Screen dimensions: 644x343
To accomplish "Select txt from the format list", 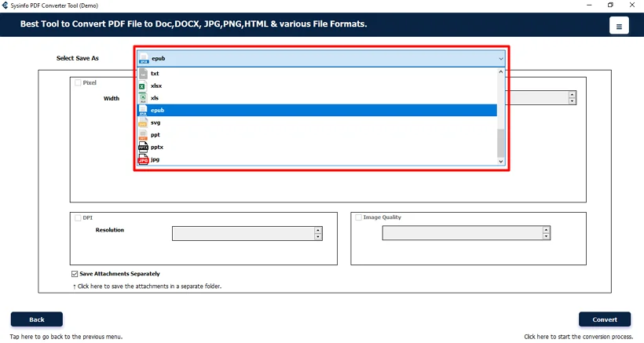I will 317,74.
